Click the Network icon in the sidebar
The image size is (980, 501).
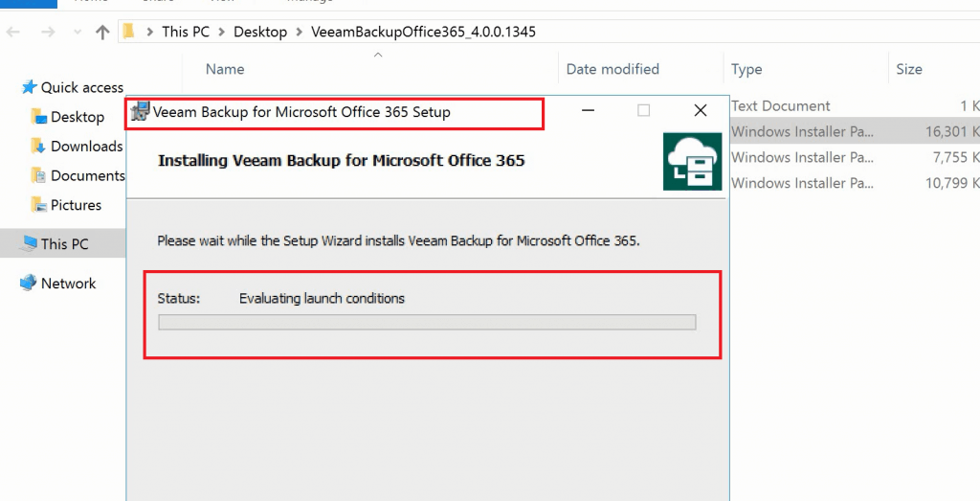(29, 284)
